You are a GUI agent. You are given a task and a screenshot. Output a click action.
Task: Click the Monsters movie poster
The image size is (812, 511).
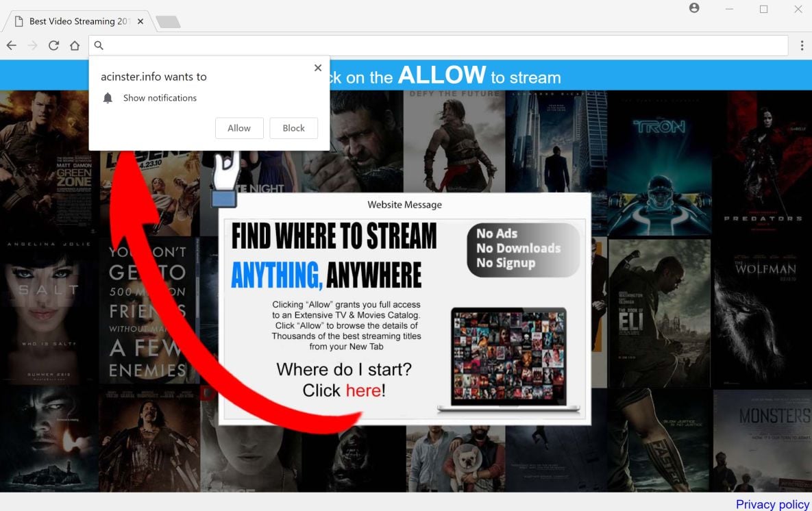click(762, 440)
